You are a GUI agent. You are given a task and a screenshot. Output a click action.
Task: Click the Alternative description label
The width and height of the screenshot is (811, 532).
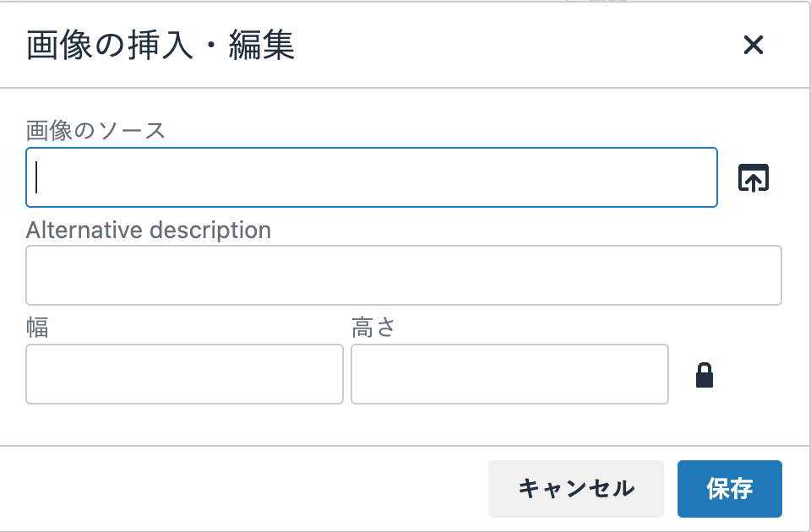[x=148, y=230]
